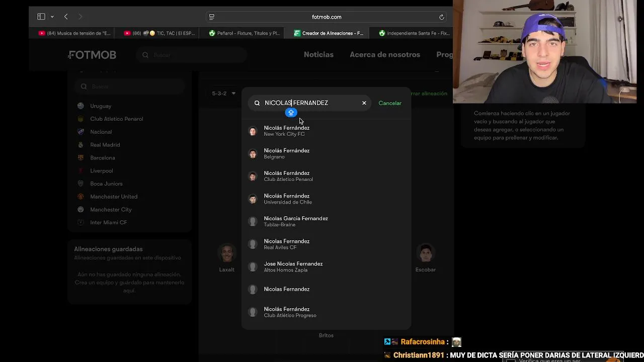
Task: Click the FotMob logo
Action: [93, 55]
